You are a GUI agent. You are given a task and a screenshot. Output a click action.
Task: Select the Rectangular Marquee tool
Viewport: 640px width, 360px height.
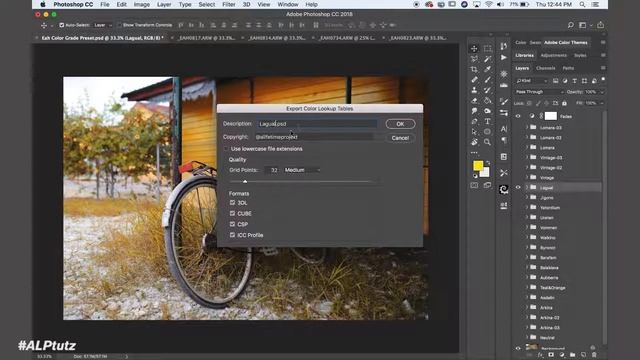[487, 49]
